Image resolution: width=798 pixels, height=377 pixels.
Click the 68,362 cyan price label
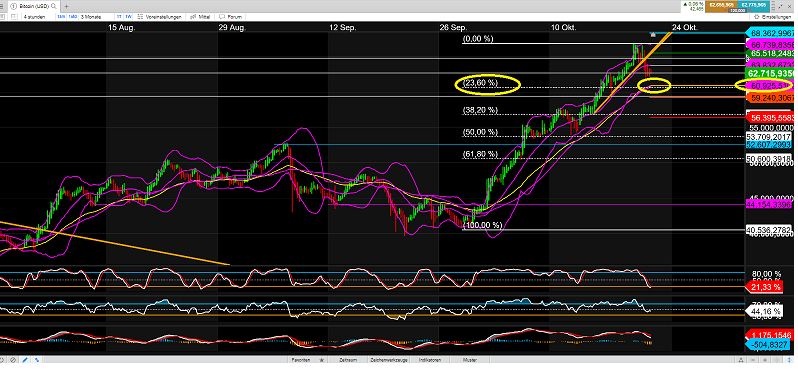click(x=770, y=33)
